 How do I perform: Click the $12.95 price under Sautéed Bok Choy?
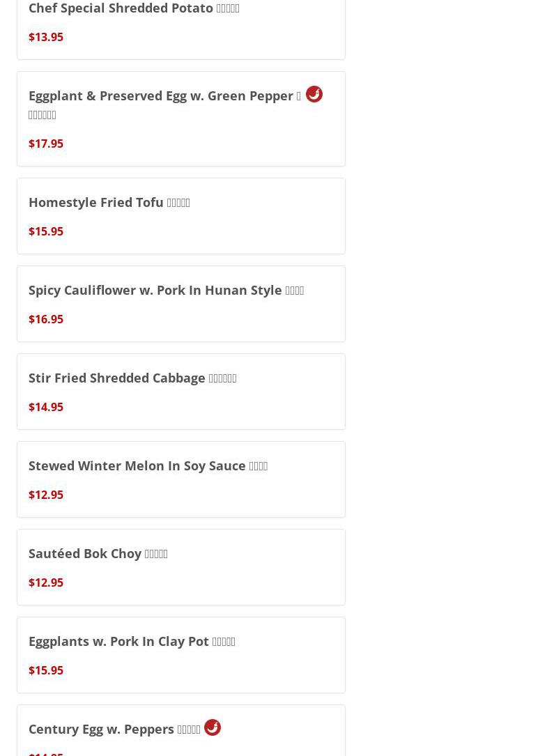pos(46,583)
